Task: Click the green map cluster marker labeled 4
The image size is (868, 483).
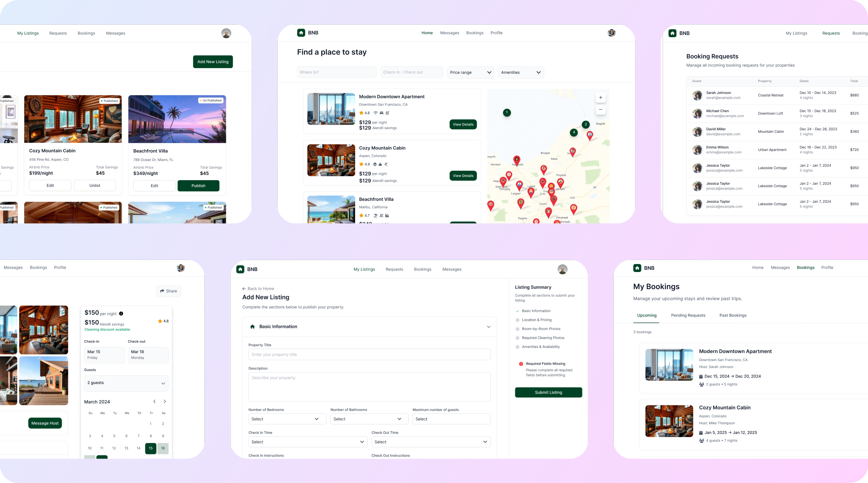Action: pyautogui.click(x=574, y=132)
